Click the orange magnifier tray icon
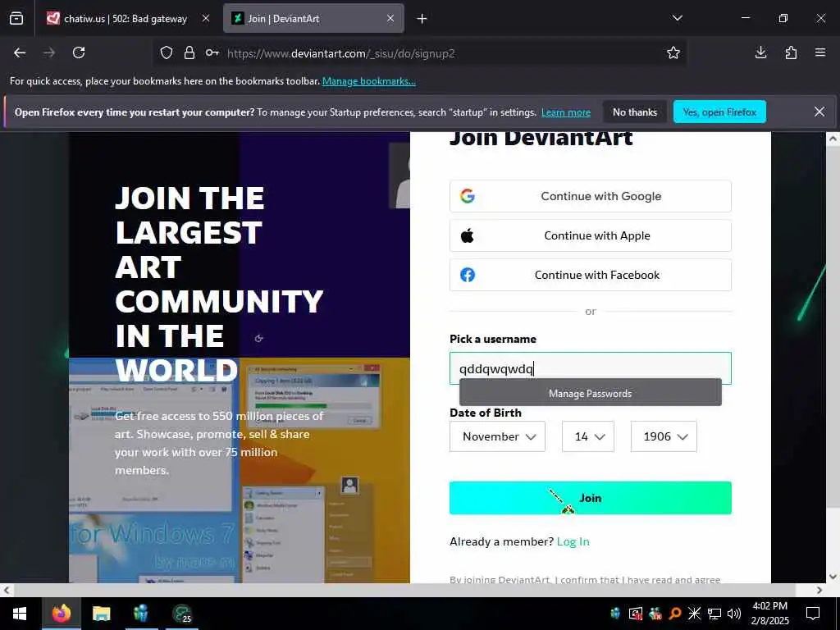Viewport: 840px width, 630px height. [675, 614]
